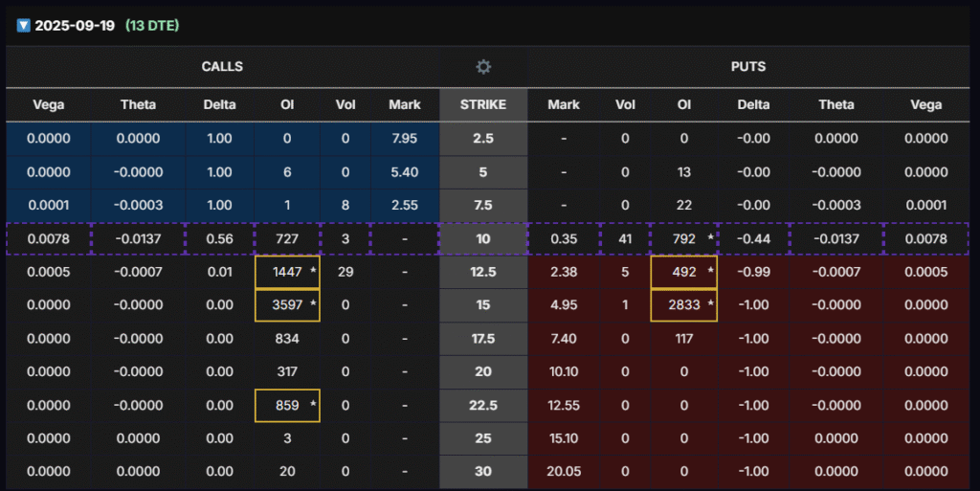
Task: Click the 7.95 call mark price
Action: pos(405,139)
